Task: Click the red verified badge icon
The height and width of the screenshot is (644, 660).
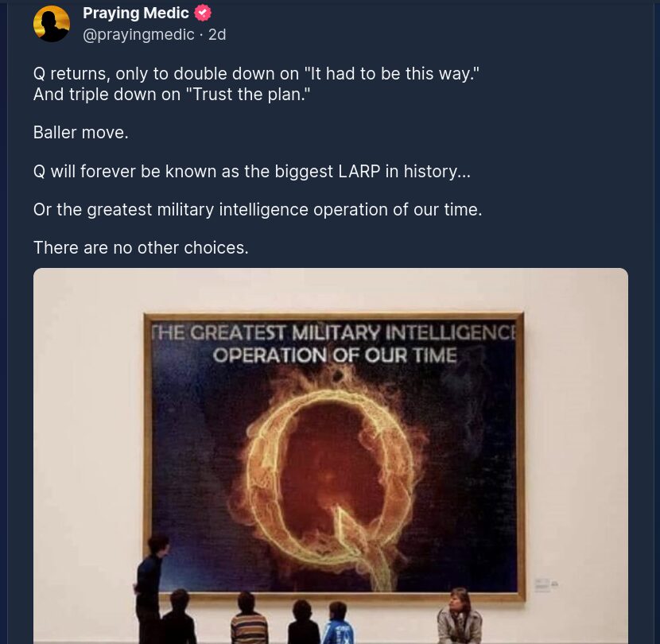Action: click(x=203, y=13)
